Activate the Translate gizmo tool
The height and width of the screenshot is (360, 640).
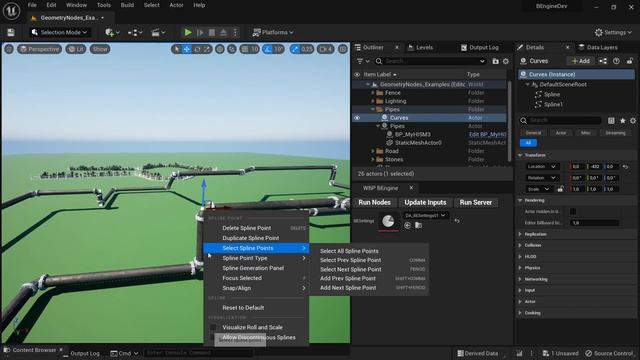pos(187,49)
